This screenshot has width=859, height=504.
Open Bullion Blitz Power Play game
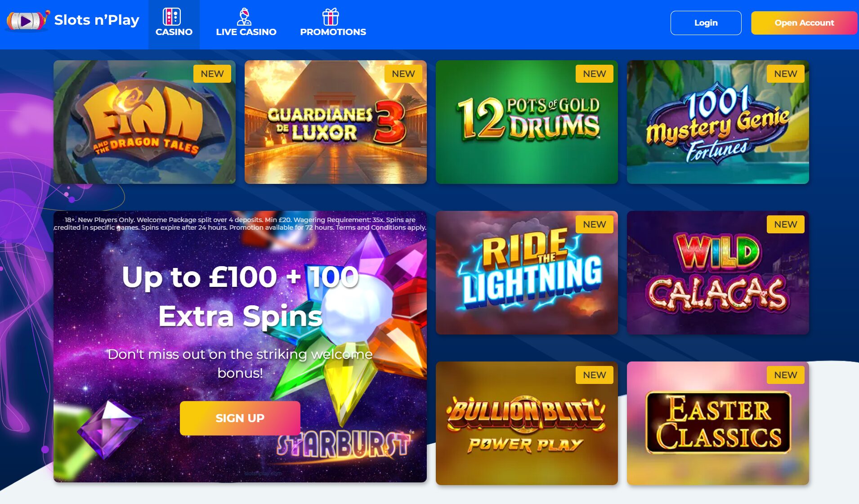[527, 423]
